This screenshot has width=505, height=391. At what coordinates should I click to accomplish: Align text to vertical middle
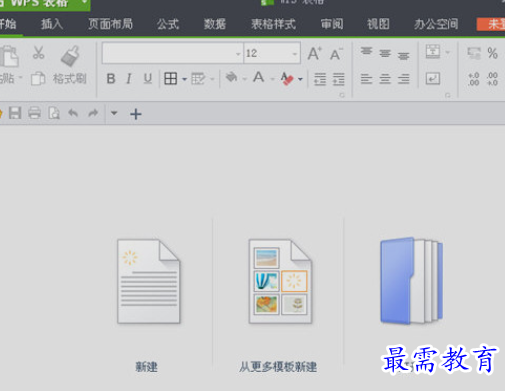point(385,53)
